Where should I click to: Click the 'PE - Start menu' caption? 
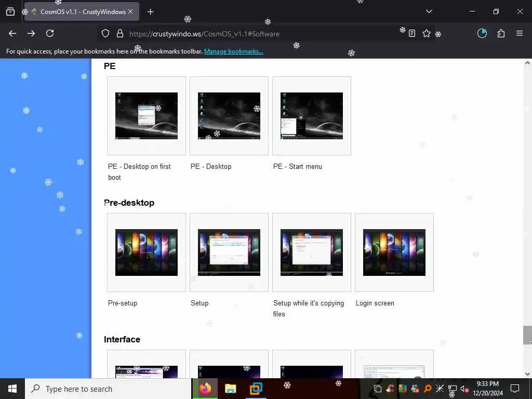[298, 167]
